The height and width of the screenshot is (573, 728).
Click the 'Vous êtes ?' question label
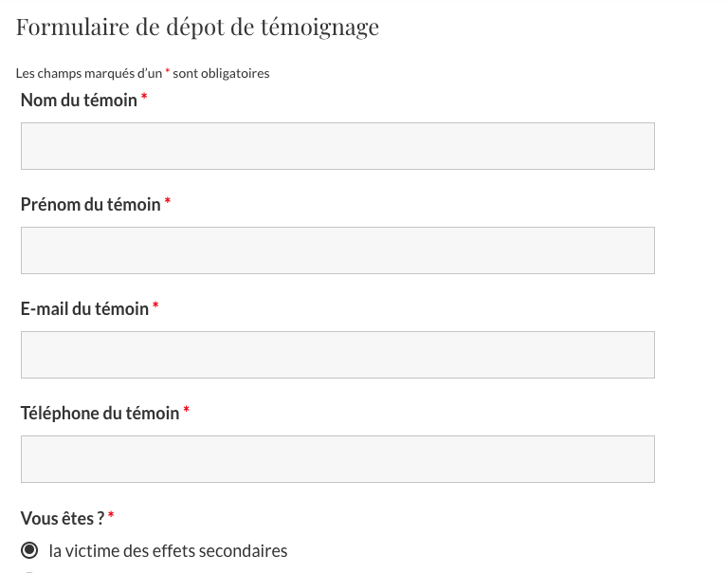pyautogui.click(x=63, y=518)
